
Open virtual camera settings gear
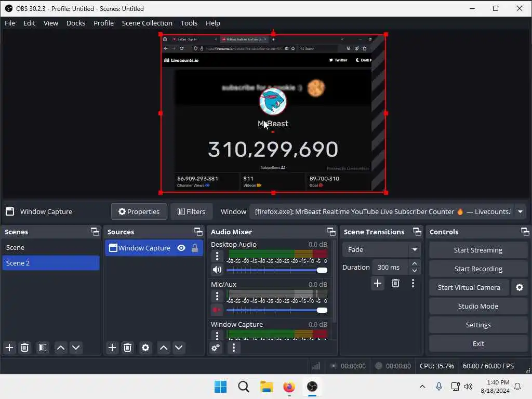click(520, 287)
